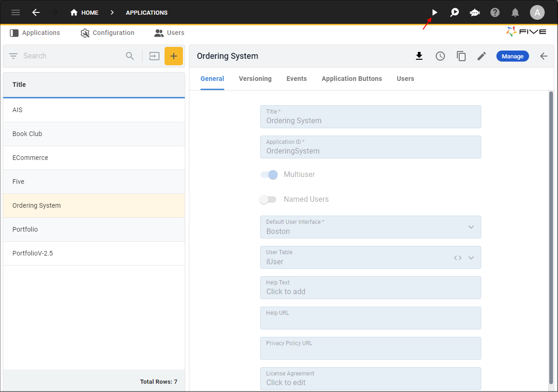Screen dimensions: 558x392
Task: Open the list filter icon
Action: 13,56
